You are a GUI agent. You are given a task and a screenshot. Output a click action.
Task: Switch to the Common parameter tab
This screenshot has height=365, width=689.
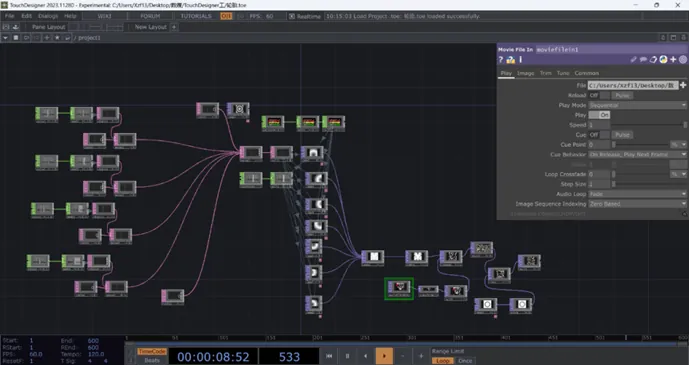pos(587,73)
